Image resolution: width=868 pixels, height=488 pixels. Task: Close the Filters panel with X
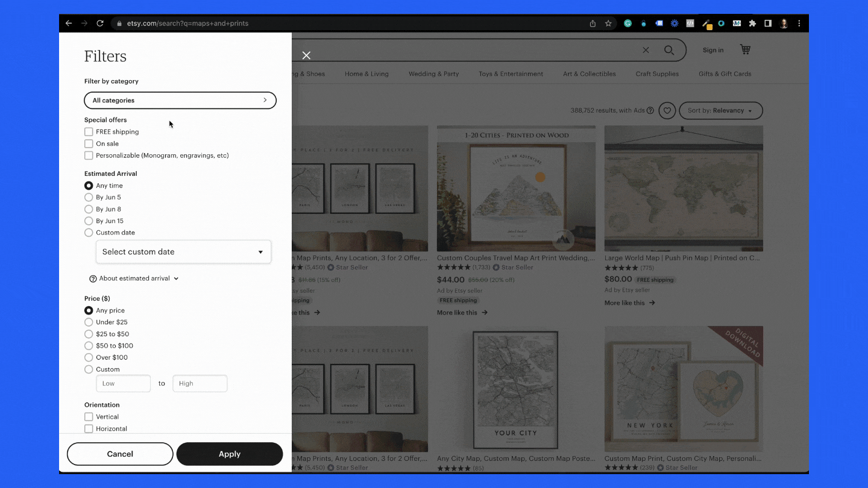tap(306, 55)
